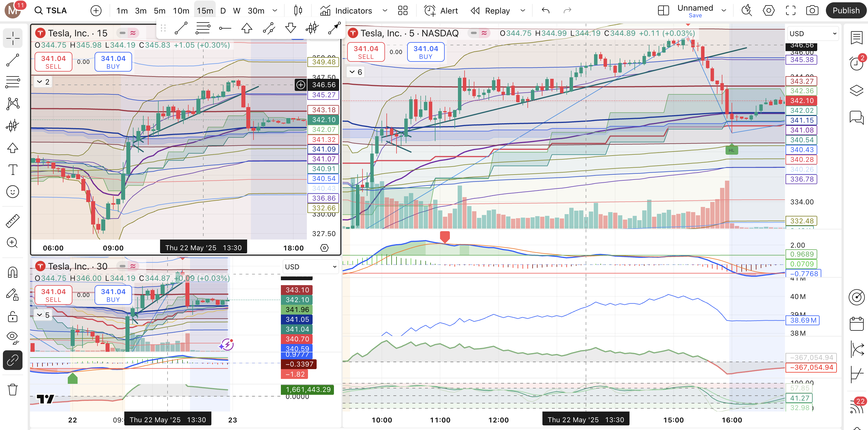The height and width of the screenshot is (430, 868).
Task: Toggle lock all drawings
Action: (13, 316)
